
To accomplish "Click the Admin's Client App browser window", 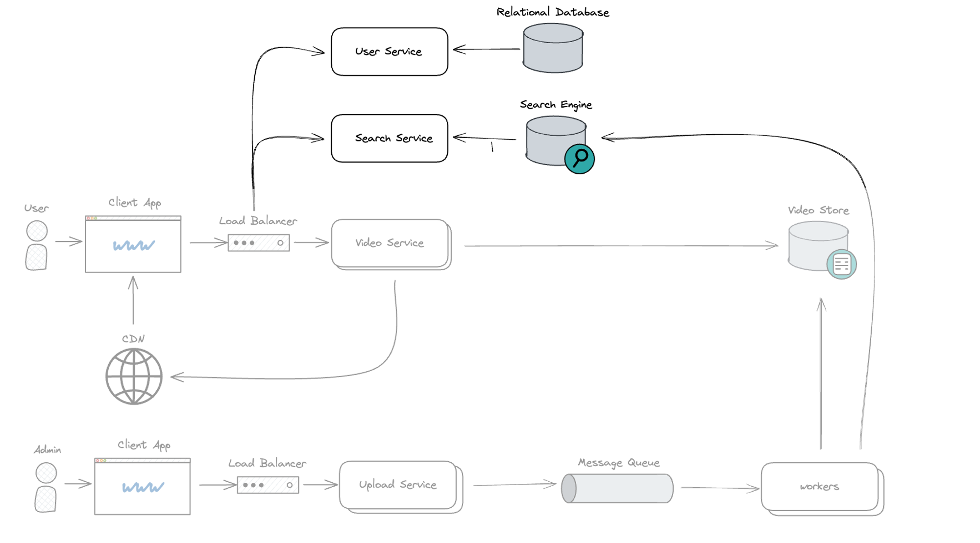I will click(x=143, y=486).
